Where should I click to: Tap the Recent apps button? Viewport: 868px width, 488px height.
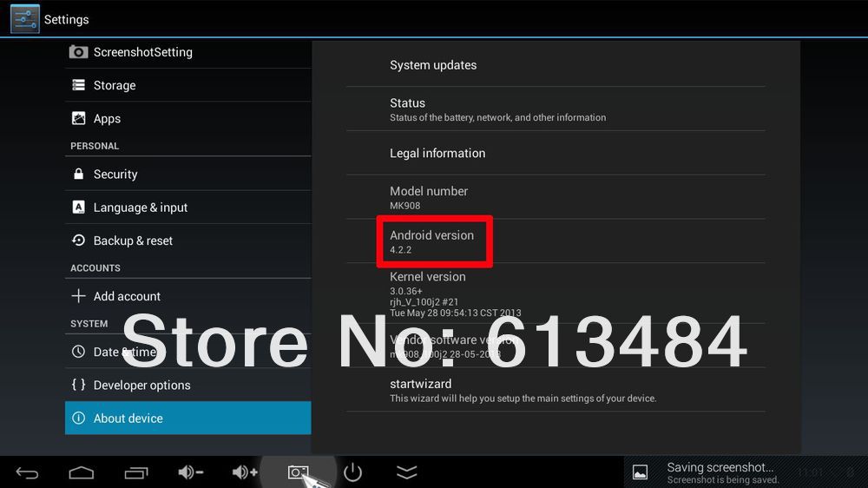click(x=136, y=472)
